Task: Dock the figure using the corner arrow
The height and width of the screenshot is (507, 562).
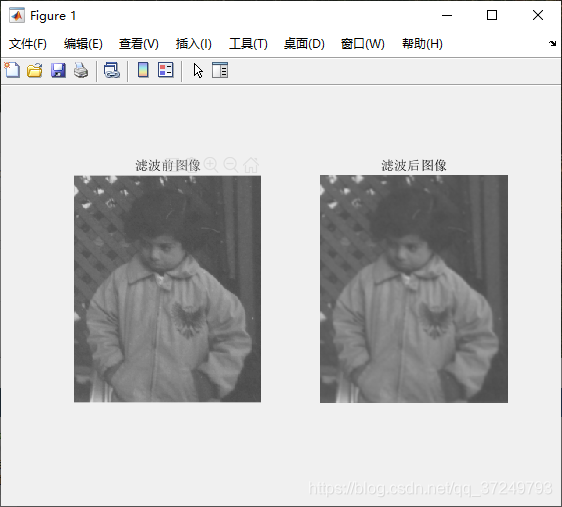Action: point(552,43)
